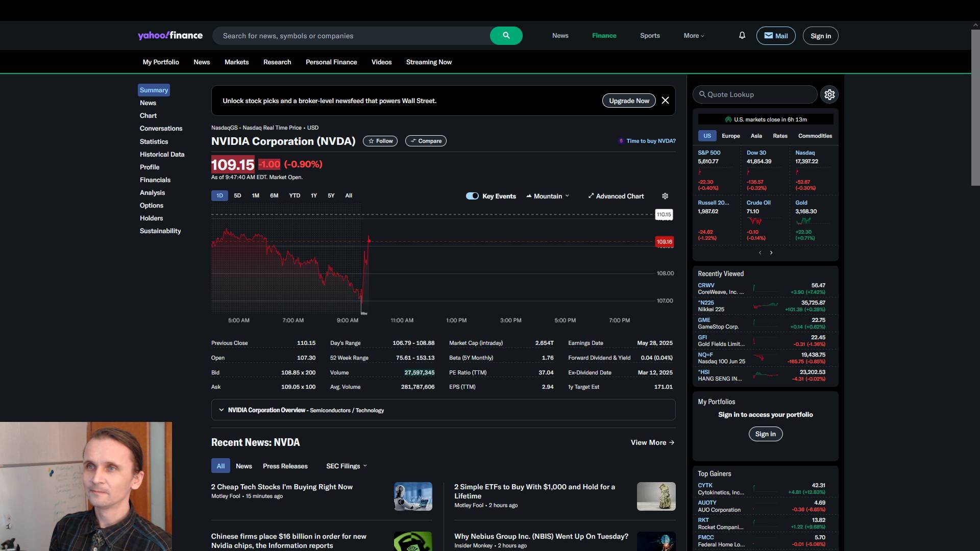Open the SEC Filings dropdown
The image size is (980, 551).
[347, 466]
